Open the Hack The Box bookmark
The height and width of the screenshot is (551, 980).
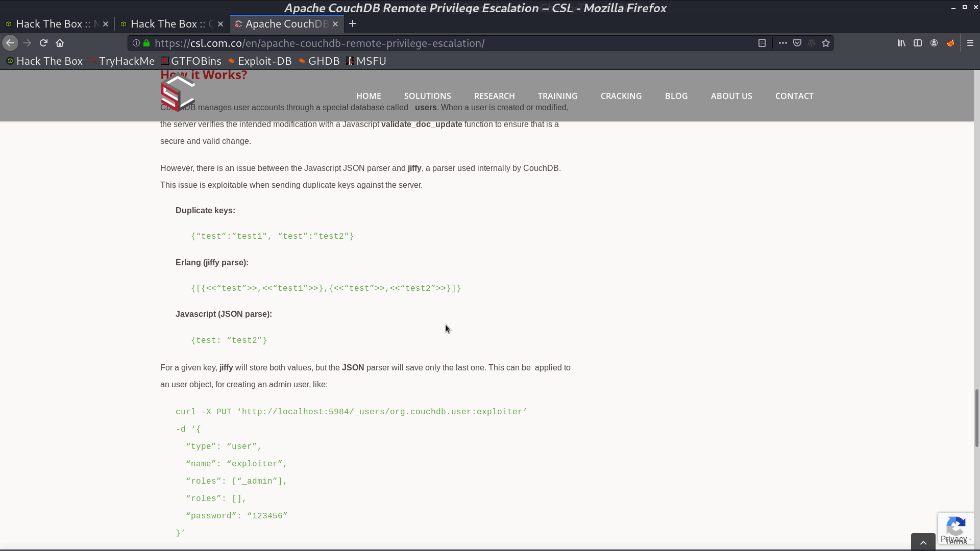pos(44,61)
